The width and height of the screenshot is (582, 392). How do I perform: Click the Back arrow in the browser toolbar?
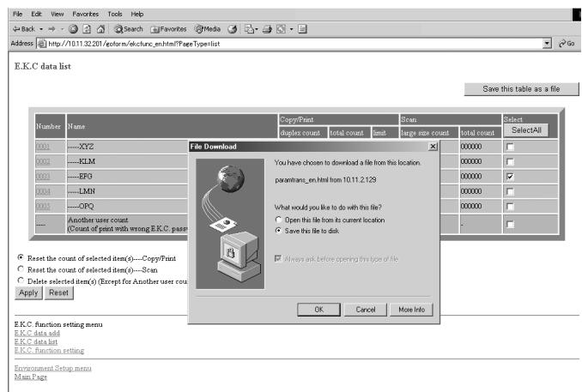click(x=23, y=29)
